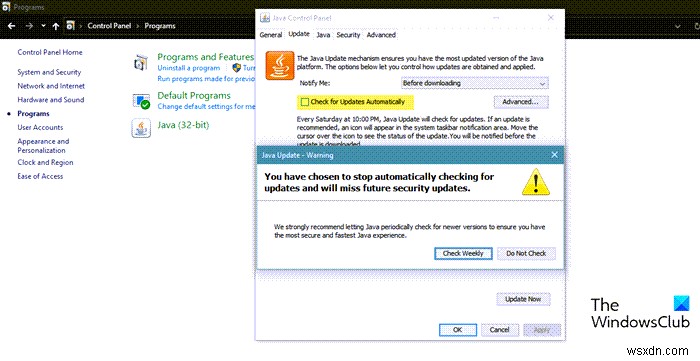The height and width of the screenshot is (361, 700).
Task: Open Notify Me dropdown
Action: 475,83
